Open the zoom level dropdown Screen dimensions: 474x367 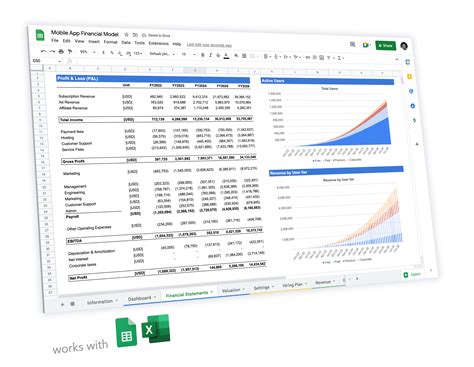88,52
